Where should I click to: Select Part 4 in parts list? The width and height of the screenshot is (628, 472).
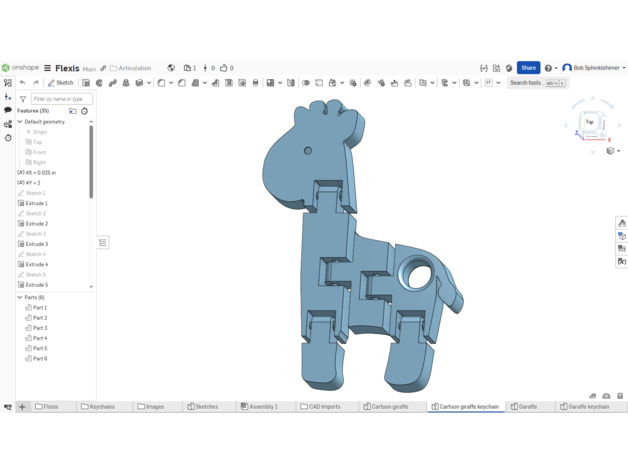[40, 338]
